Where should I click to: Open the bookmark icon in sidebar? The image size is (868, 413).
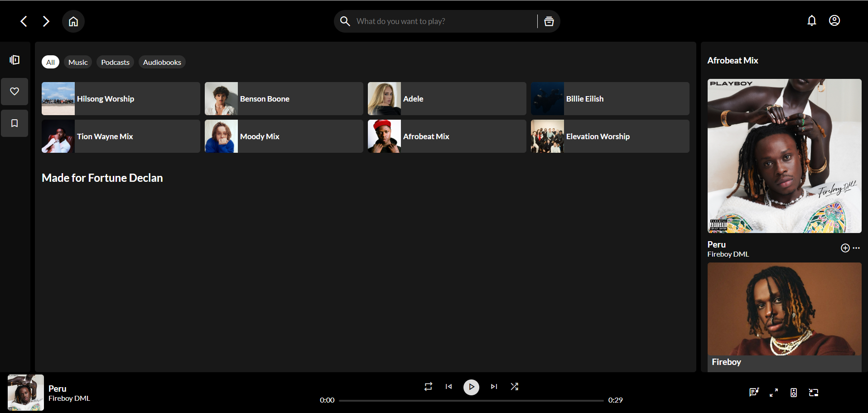coord(14,123)
